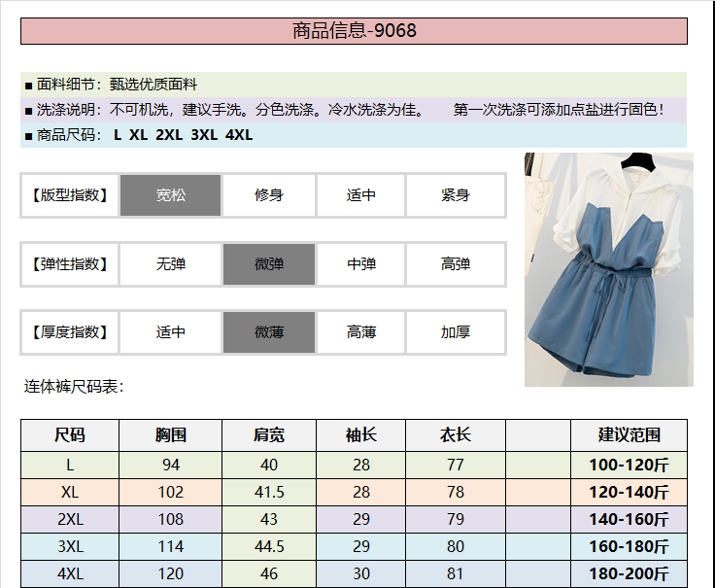The width and height of the screenshot is (715, 588).
Task: Click the 【版型指数】 label cell
Action: pos(70,195)
